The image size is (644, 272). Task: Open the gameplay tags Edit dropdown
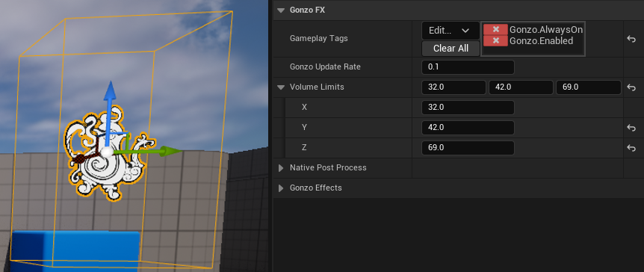[451, 31]
